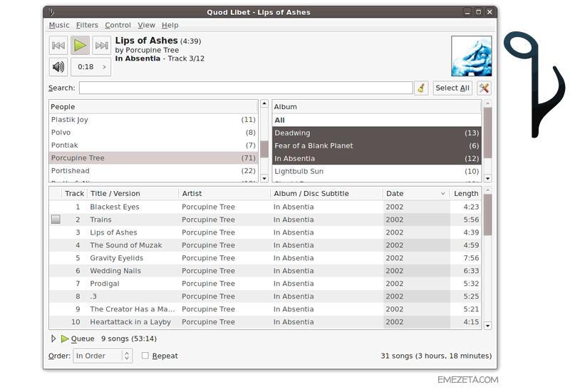Focus the Search text field
The width and height of the screenshot is (570, 392).
coord(246,88)
